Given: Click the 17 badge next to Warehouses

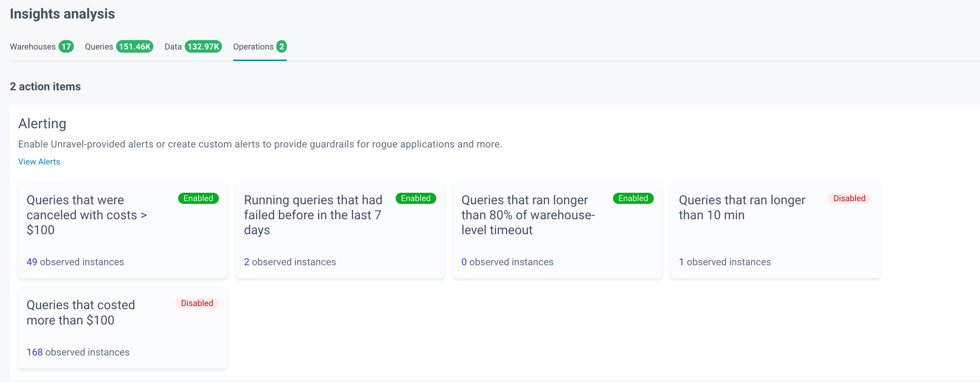Looking at the screenshot, I should point(66,46).
